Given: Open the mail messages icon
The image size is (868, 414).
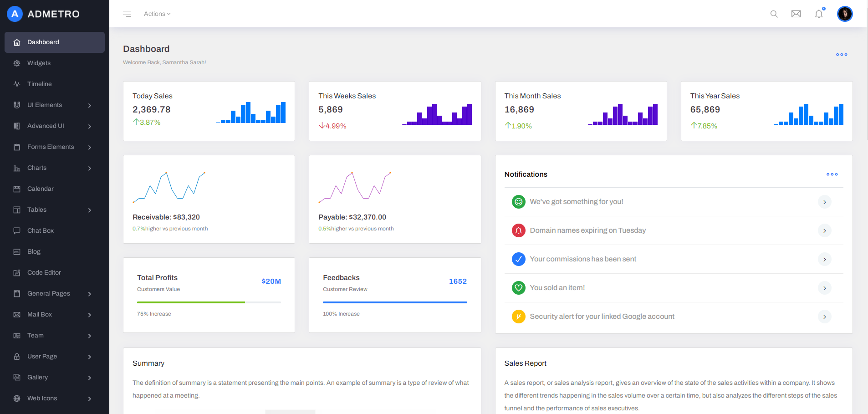Looking at the screenshot, I should click(796, 14).
